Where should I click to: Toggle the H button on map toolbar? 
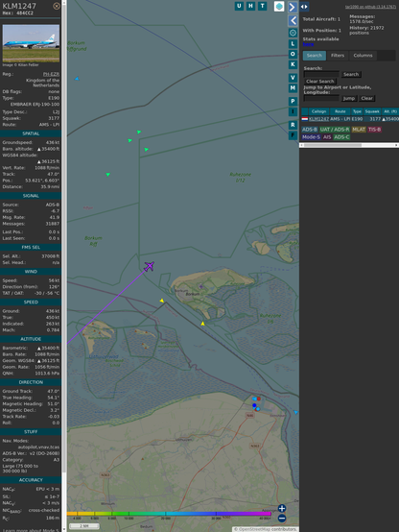click(x=250, y=6)
